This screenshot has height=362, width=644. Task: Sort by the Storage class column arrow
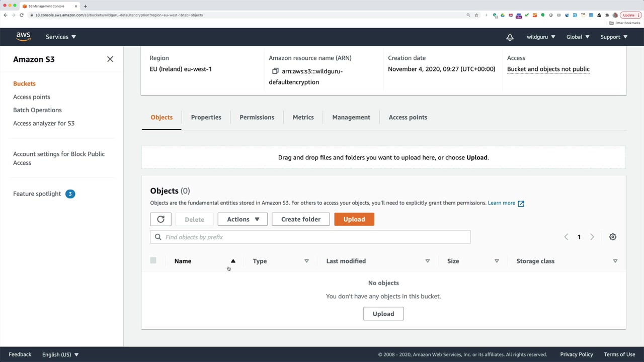click(615, 261)
